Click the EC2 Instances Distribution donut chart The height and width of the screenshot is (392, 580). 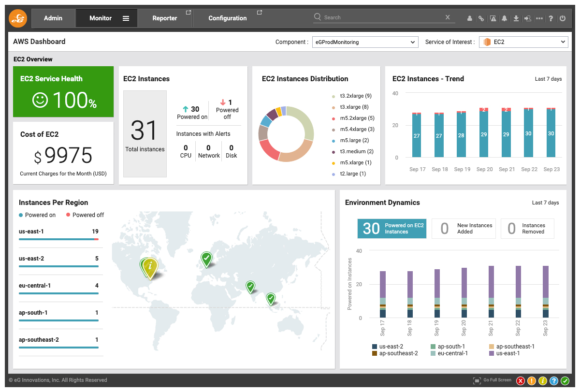[x=286, y=134]
